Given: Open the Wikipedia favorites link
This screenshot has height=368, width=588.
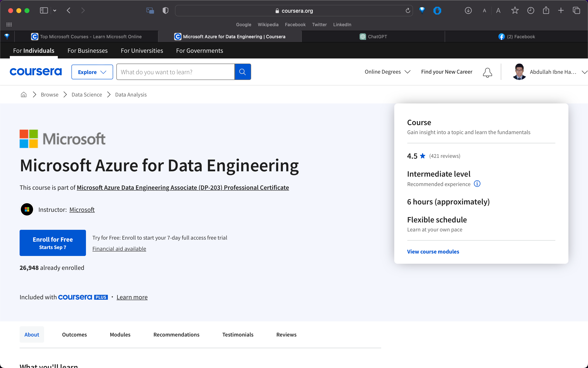Looking at the screenshot, I should (x=268, y=25).
